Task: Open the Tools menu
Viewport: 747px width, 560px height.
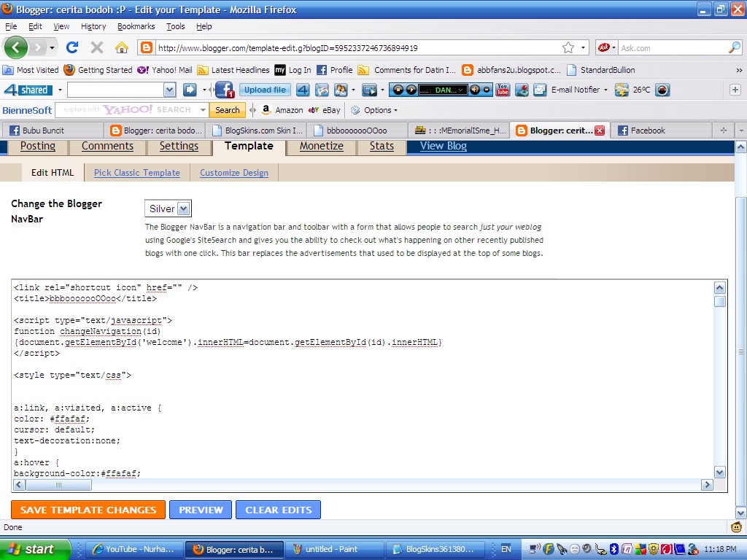Action: click(x=175, y=26)
